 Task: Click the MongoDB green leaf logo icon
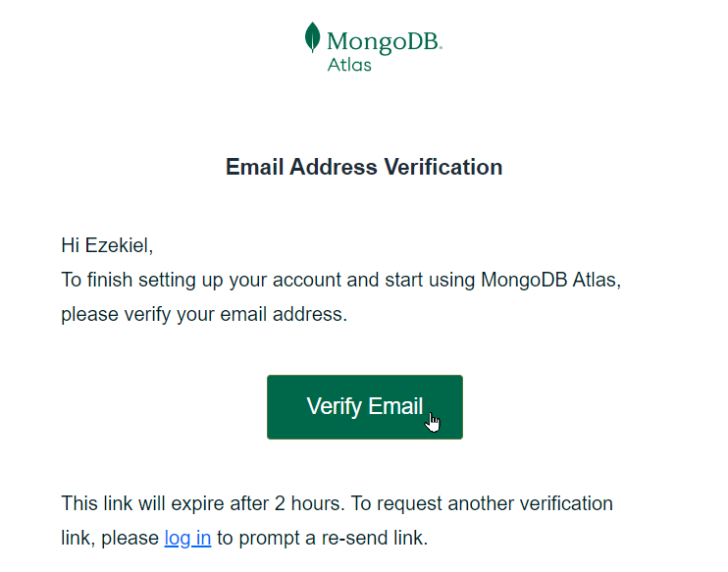click(x=312, y=37)
